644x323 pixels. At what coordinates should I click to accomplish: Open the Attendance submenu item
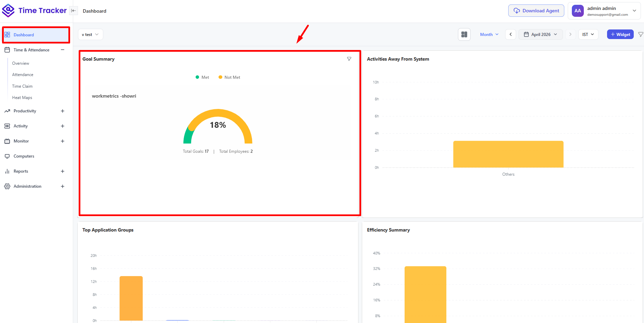23,75
